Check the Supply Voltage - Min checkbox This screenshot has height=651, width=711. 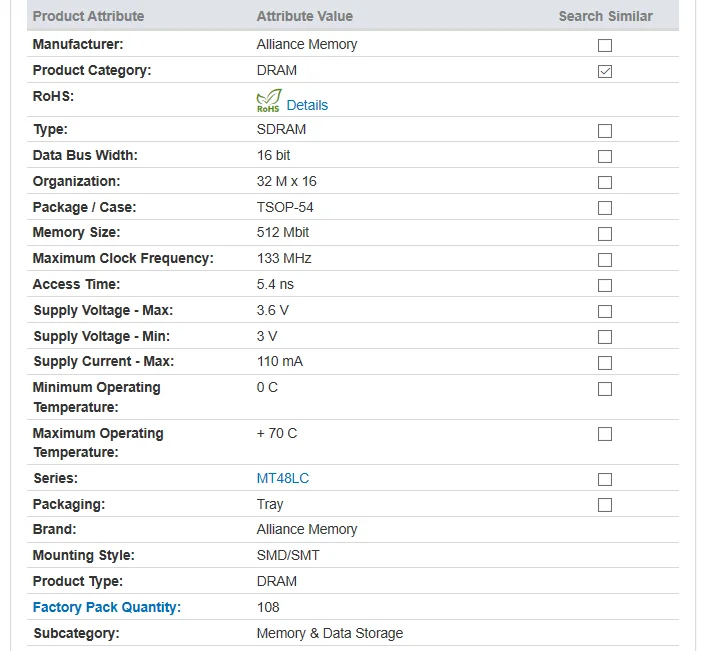604,337
